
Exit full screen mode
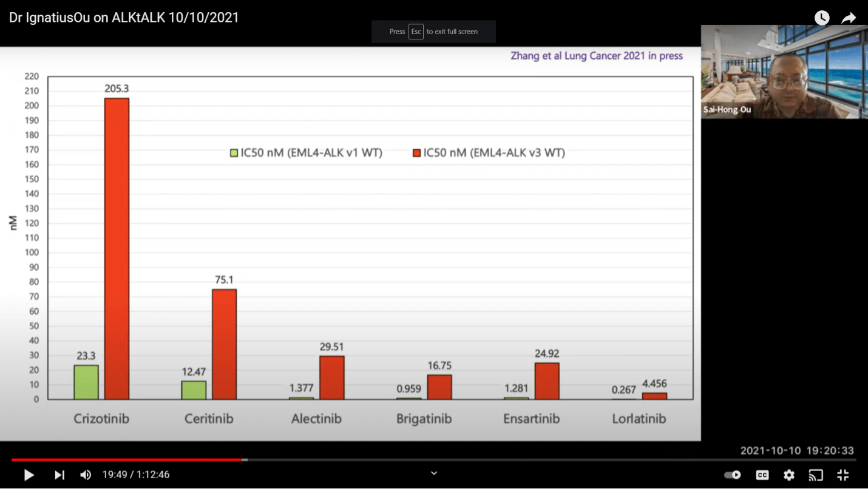point(843,475)
